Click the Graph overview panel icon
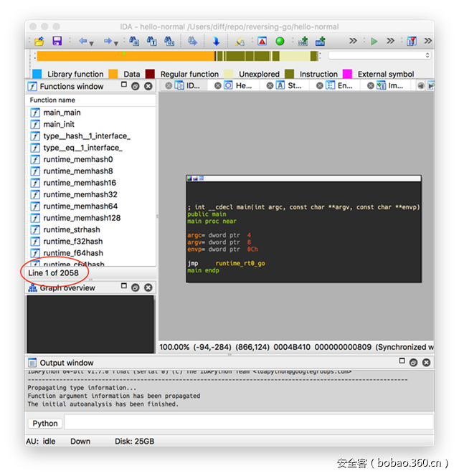 33,288
